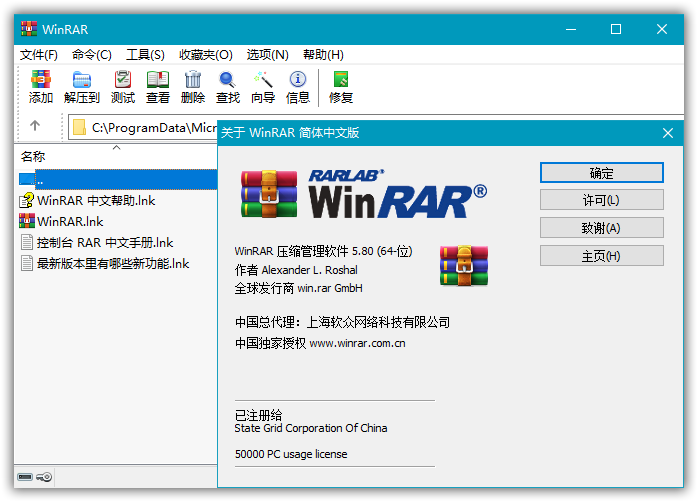Click the 50000 PC usage license text
Screen dimensions: 698x502
tap(291, 454)
